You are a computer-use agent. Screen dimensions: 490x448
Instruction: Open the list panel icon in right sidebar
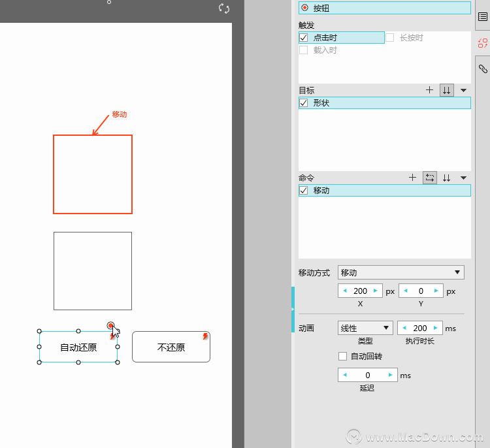483,16
